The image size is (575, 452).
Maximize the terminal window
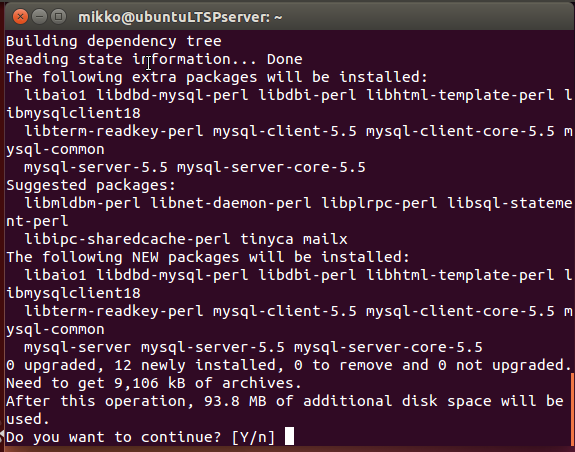coord(58,16)
